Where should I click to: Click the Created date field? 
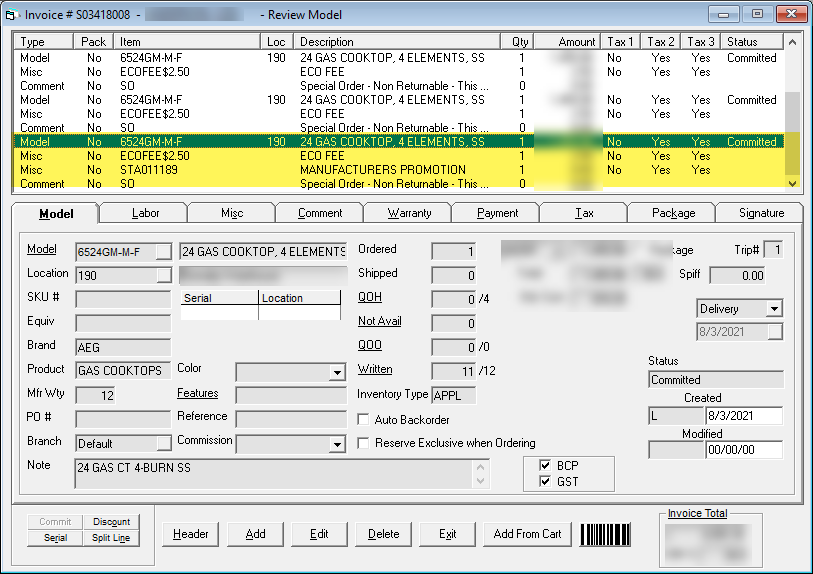pyautogui.click(x=744, y=416)
